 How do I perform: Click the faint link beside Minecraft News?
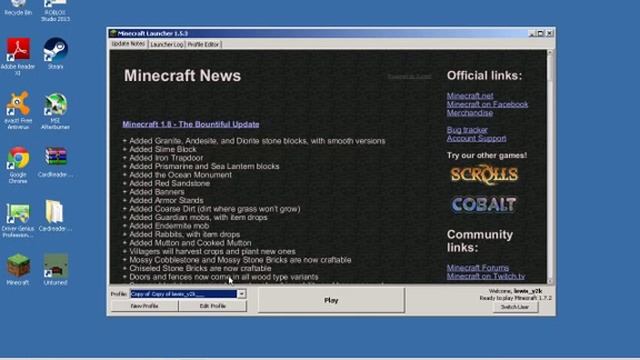[x=409, y=76]
